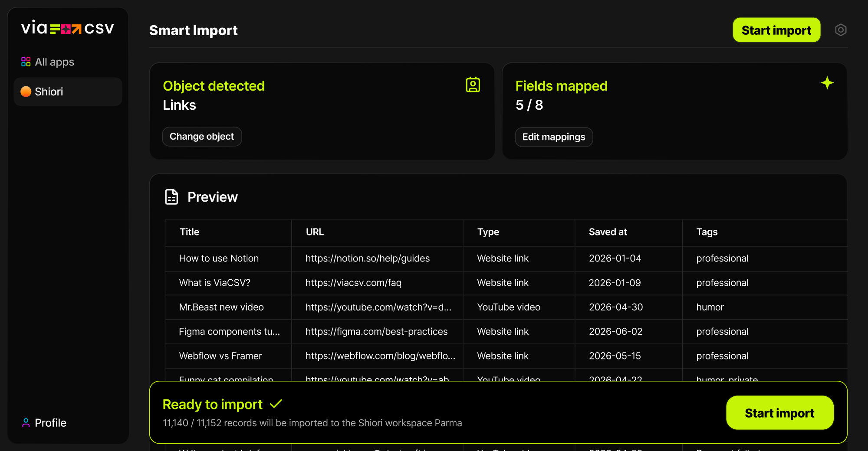Screen dimensions: 868x451
Task: Click the https://notion.so/help/guides URL cell
Action: [377, 258]
